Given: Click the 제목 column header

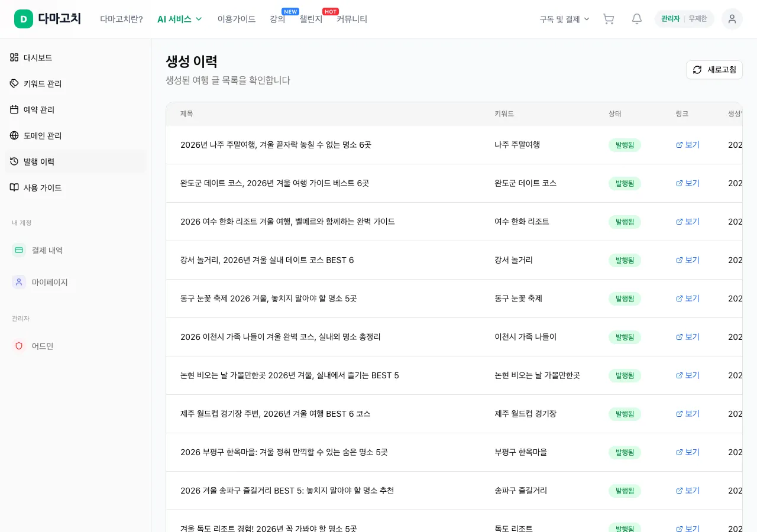Looking at the screenshot, I should point(187,113).
